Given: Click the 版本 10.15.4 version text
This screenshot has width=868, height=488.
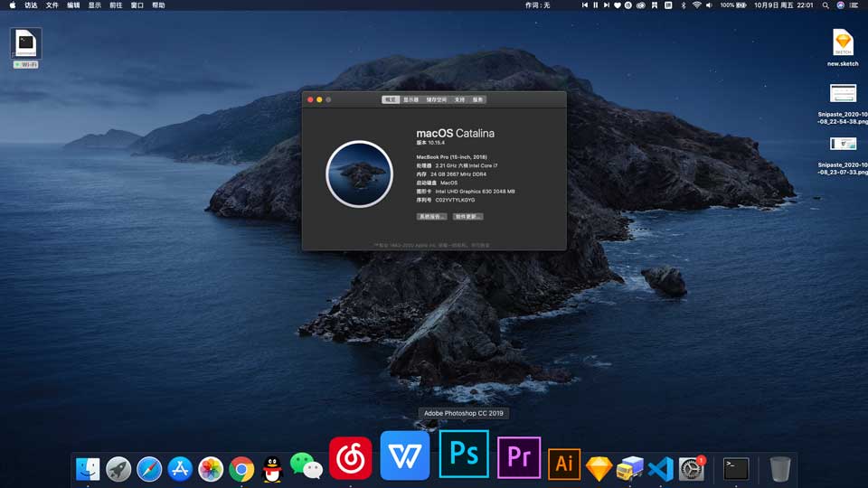Looking at the screenshot, I should [x=430, y=143].
